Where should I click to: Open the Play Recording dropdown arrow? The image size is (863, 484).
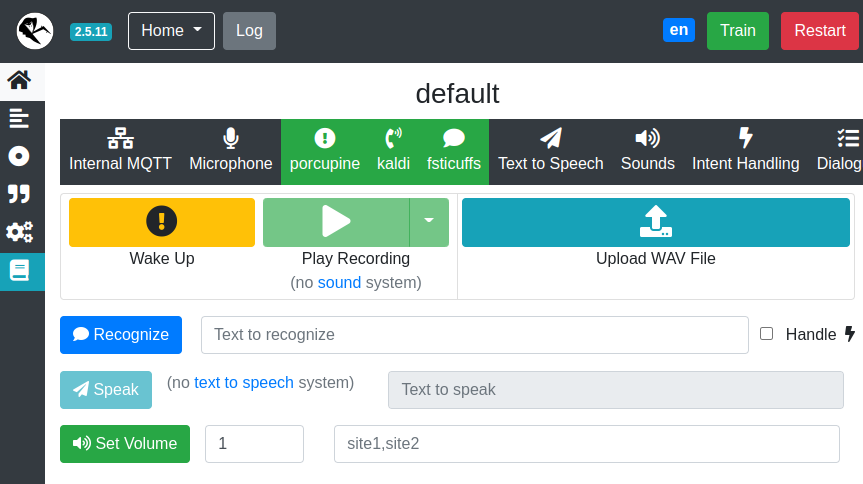429,222
